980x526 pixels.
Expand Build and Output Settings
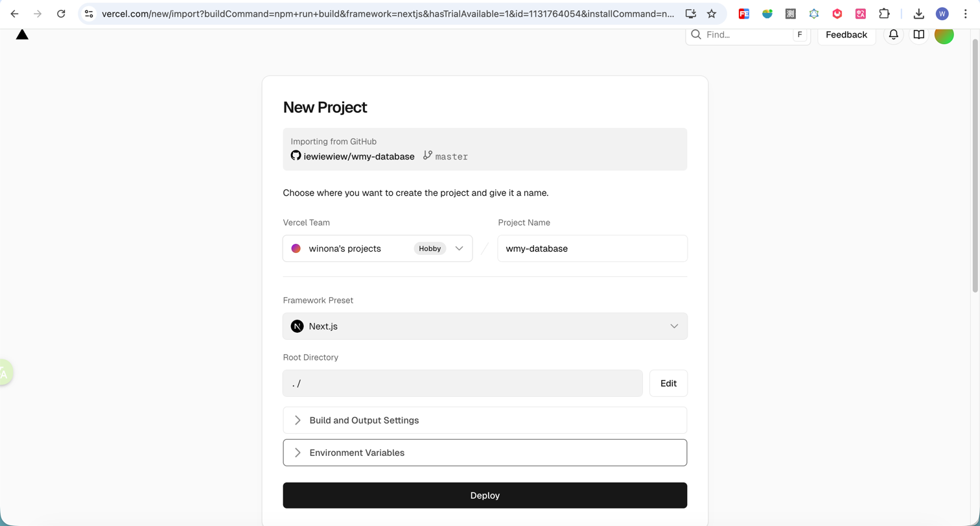(x=485, y=420)
